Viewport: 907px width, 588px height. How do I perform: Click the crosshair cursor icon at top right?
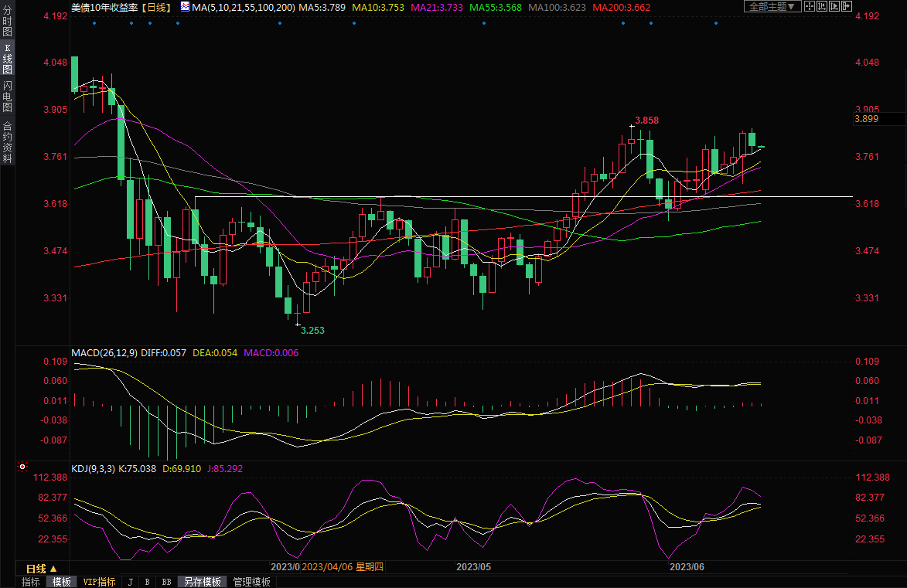[x=810, y=6]
